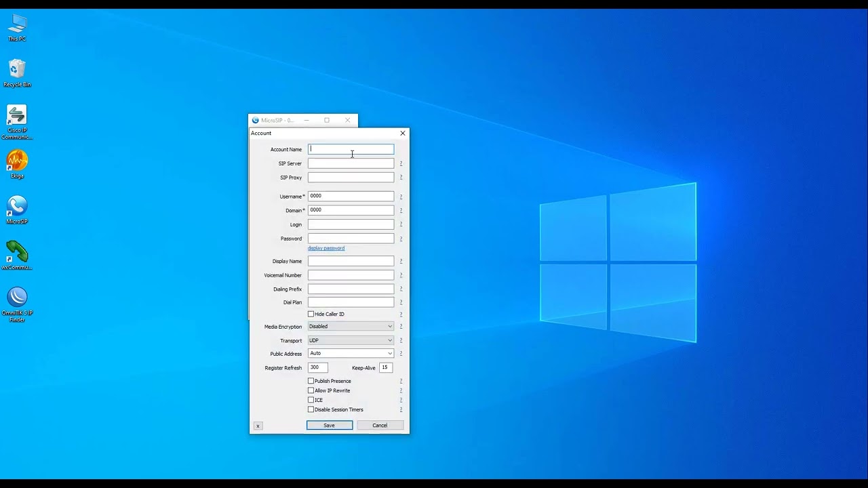Screen dimensions: 868x488
Task: Click into the SIP Server field
Action: point(351,163)
